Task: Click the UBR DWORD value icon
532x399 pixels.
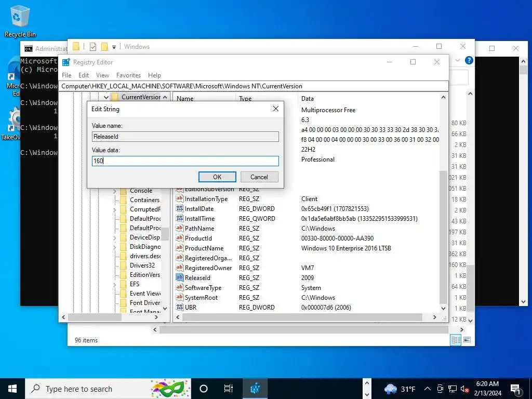Action: point(179,307)
